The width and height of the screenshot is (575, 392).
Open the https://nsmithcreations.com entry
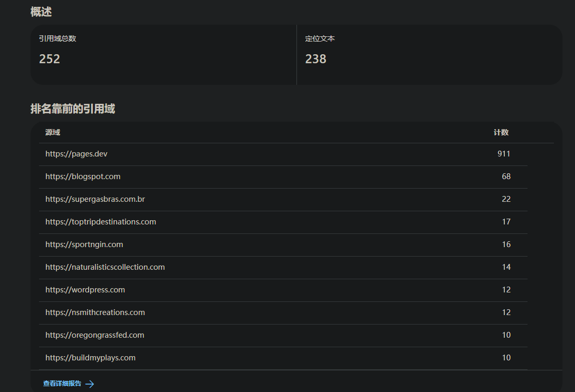pyautogui.click(x=95, y=312)
